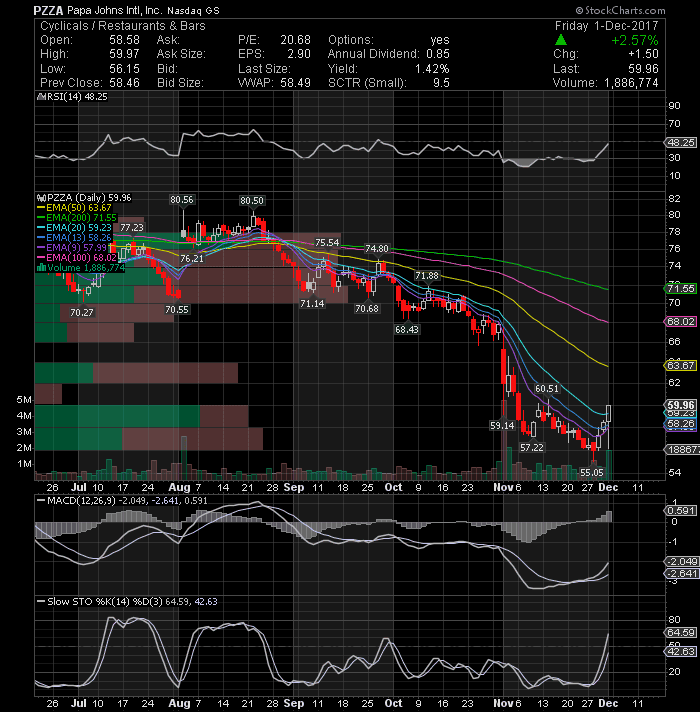Screen dimensions: 700x712
Task: Click the Nasdaq GS exchange label
Action: pos(193,11)
